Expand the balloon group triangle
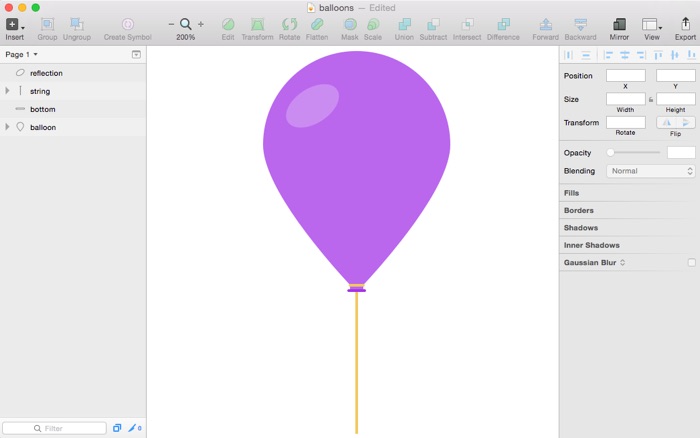The image size is (700, 438). [7, 127]
